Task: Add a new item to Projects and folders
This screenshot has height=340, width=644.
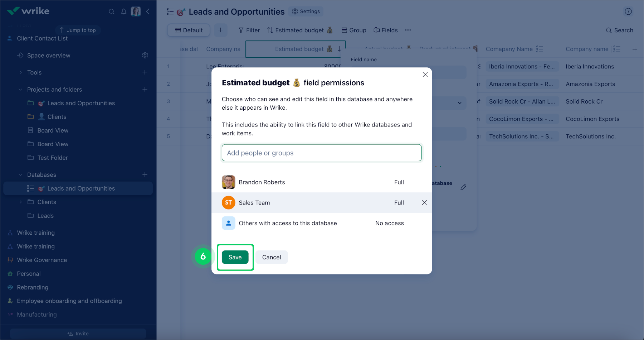Action: [145, 89]
